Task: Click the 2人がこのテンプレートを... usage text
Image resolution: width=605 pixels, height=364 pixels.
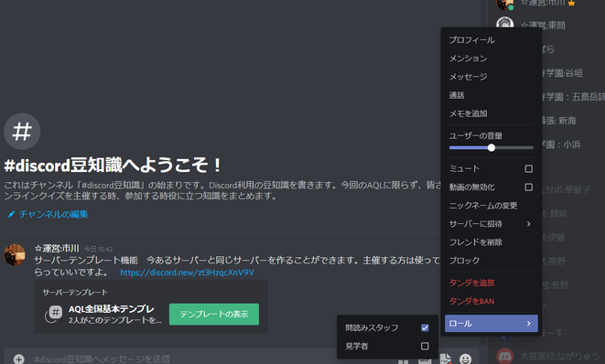Action: click(x=115, y=320)
